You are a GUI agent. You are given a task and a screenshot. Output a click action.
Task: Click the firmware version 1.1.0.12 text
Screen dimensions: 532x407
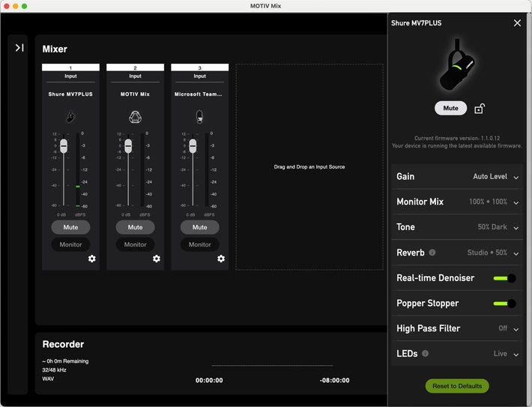pos(456,138)
